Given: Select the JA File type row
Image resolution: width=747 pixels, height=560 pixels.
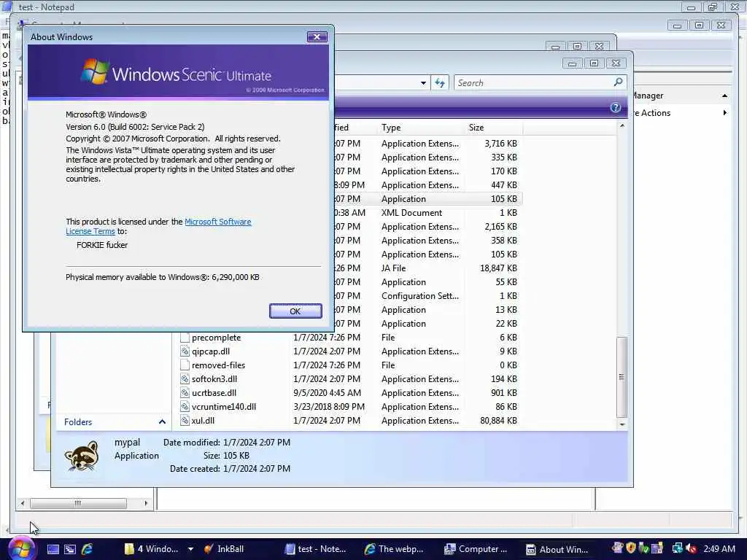Looking at the screenshot, I should (393, 268).
